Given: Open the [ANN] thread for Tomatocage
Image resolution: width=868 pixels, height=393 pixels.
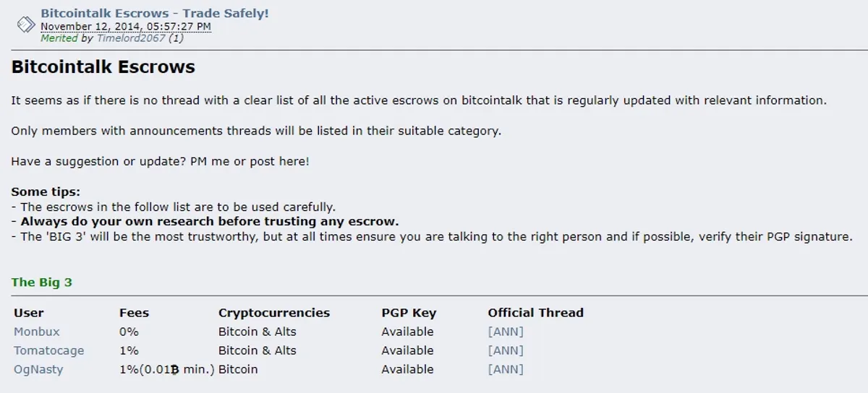Looking at the screenshot, I should 506,350.
